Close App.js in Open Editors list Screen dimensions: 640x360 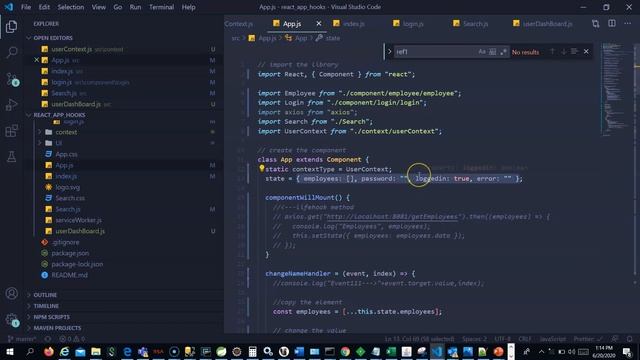pyautogui.click(x=37, y=60)
